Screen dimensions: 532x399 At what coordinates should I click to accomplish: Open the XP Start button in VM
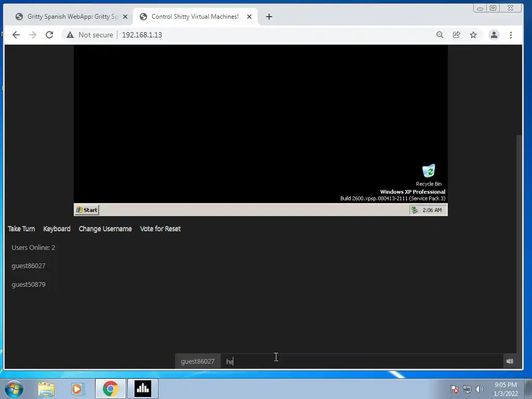click(x=87, y=210)
